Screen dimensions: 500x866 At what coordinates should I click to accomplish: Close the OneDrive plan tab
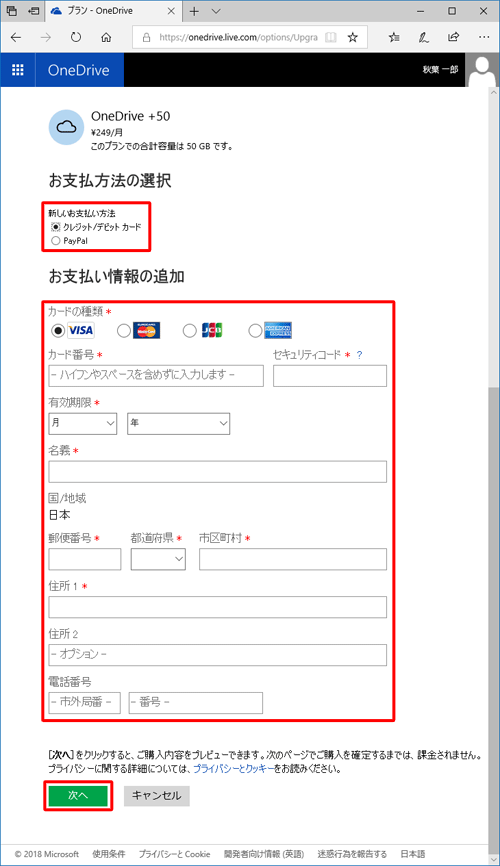(x=171, y=11)
